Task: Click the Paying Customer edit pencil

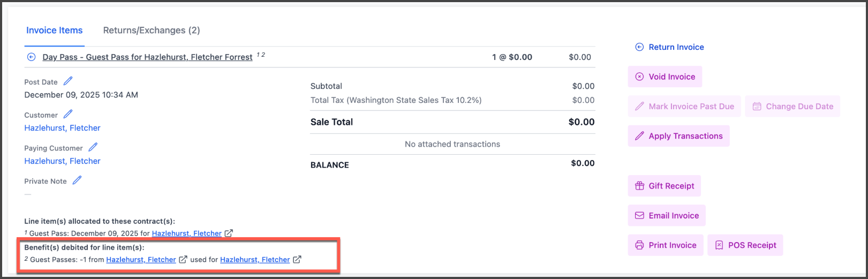Action: tap(93, 147)
